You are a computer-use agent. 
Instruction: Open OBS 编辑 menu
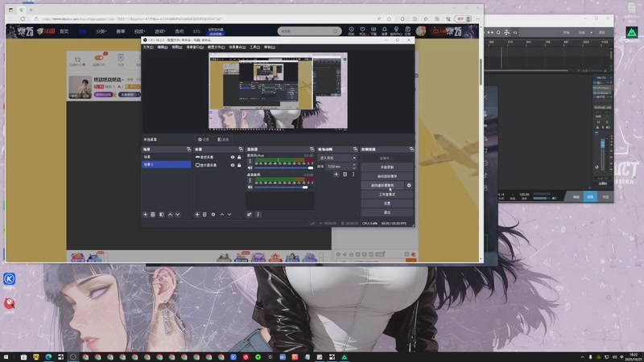click(x=163, y=47)
